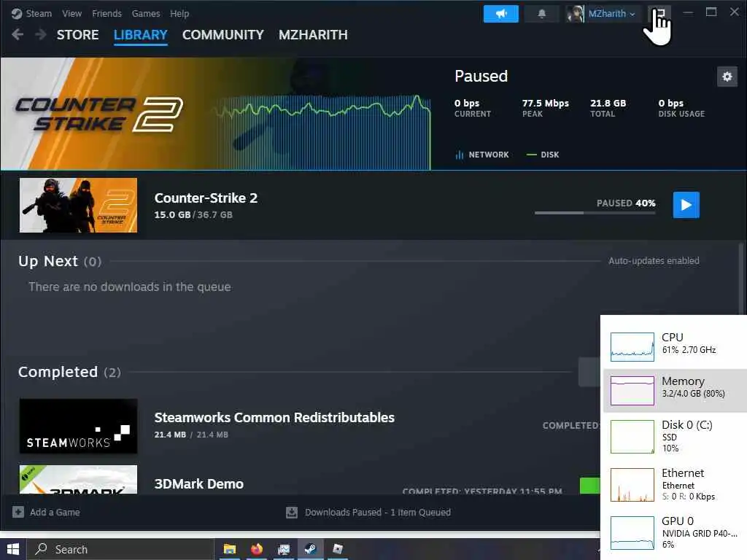
Task: Open the Help menu
Action: (x=179, y=13)
